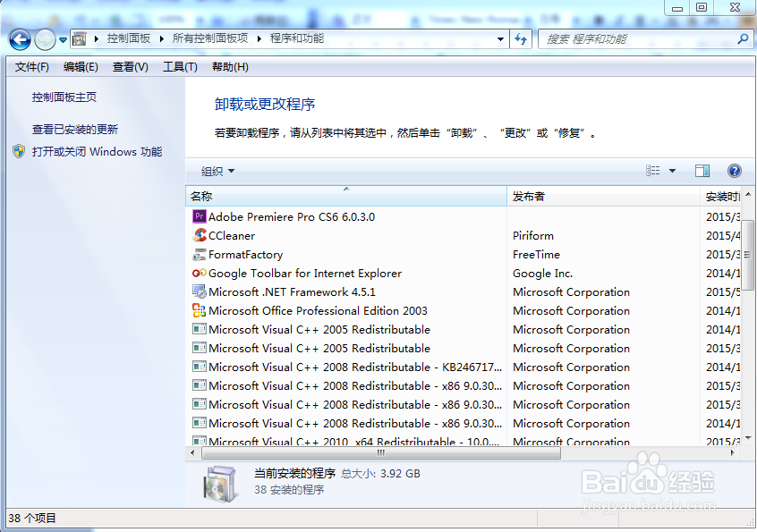Select the CCleaner program icon
The height and width of the screenshot is (532, 757).
point(199,235)
